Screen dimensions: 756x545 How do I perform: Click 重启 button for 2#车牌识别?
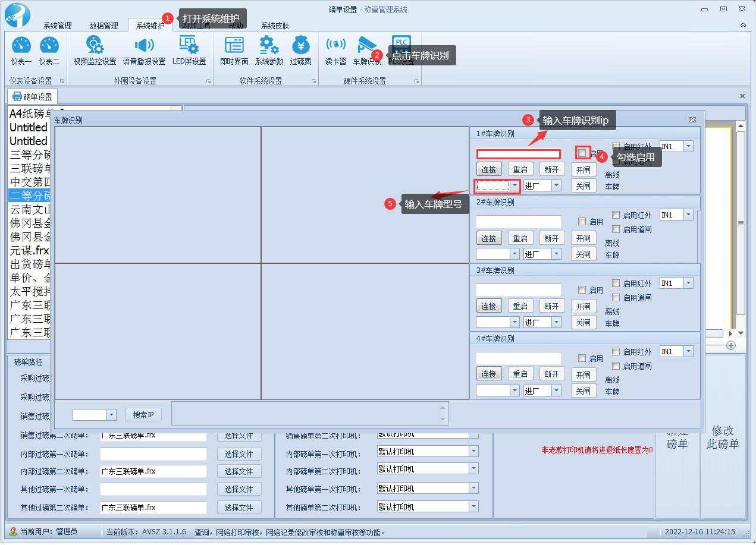pos(520,238)
